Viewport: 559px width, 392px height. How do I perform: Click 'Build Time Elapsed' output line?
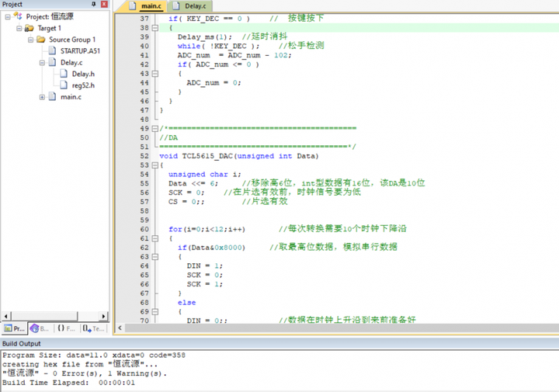(x=69, y=383)
